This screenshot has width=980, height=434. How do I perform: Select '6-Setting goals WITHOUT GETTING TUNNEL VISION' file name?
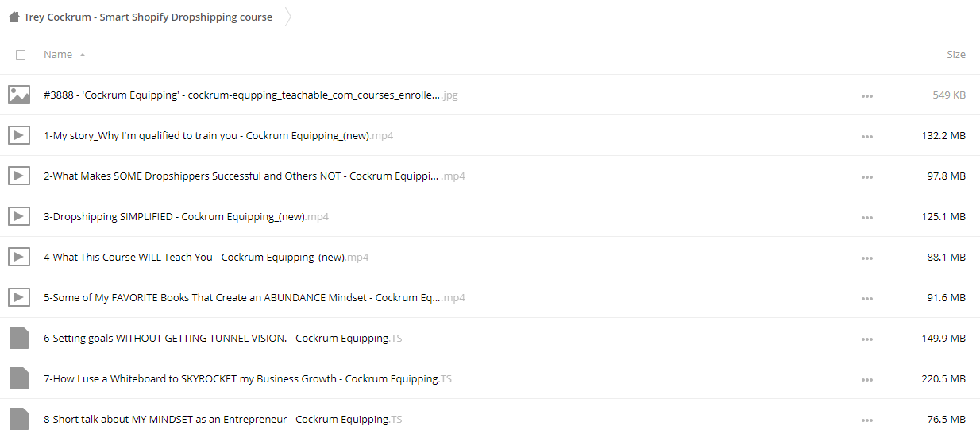222,338
